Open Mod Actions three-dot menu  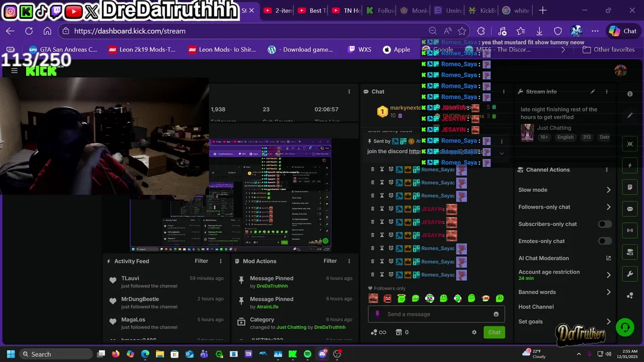pos(349,261)
